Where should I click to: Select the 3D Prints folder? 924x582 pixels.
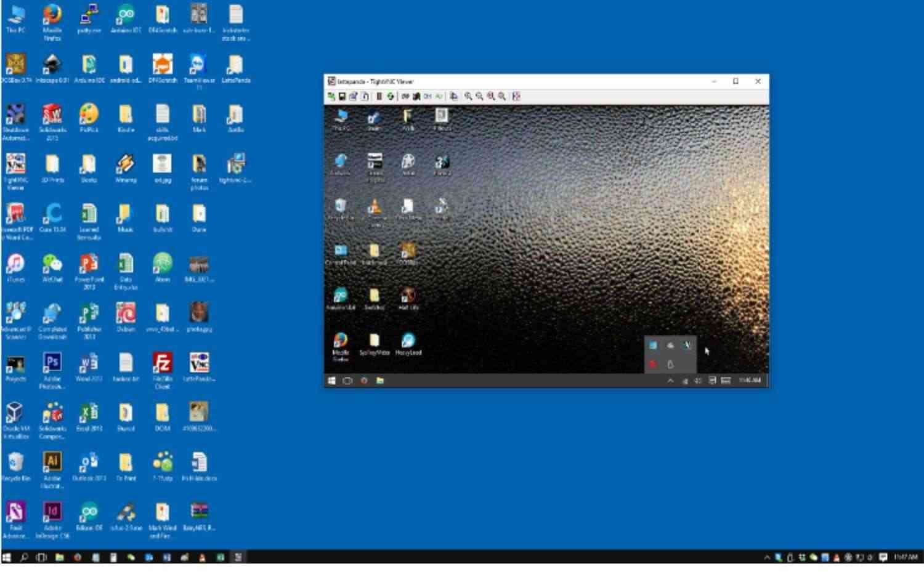click(x=52, y=168)
